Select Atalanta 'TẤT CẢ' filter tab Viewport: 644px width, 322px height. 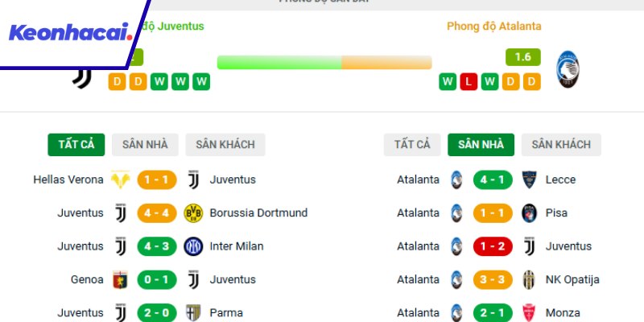pos(412,145)
